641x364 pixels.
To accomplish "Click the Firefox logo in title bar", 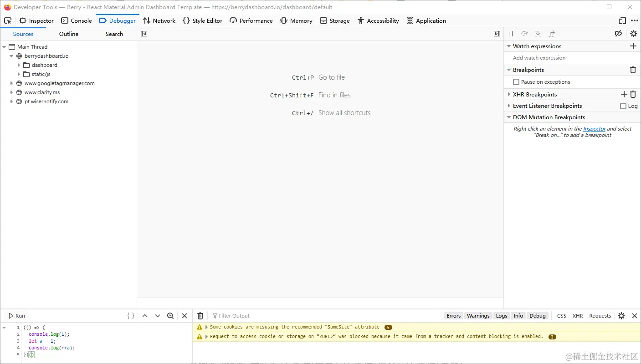I will [8, 7].
